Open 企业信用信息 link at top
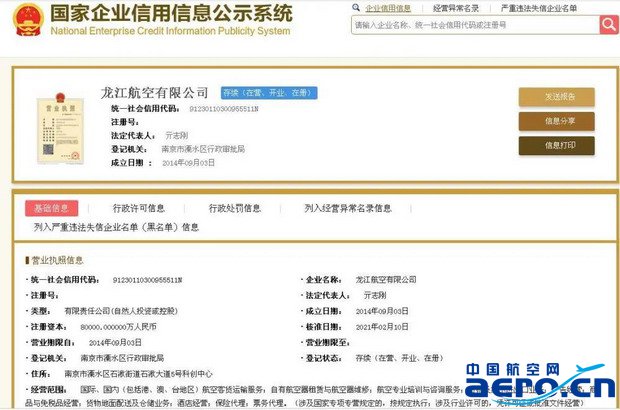Image resolution: width=620 pixels, height=410 pixels. point(388,8)
